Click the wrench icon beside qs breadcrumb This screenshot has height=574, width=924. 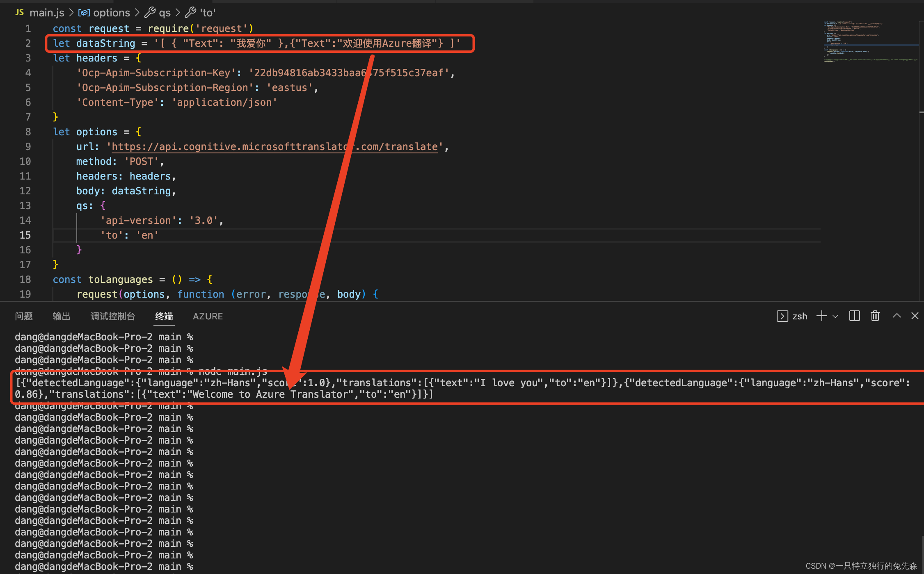[x=150, y=13]
